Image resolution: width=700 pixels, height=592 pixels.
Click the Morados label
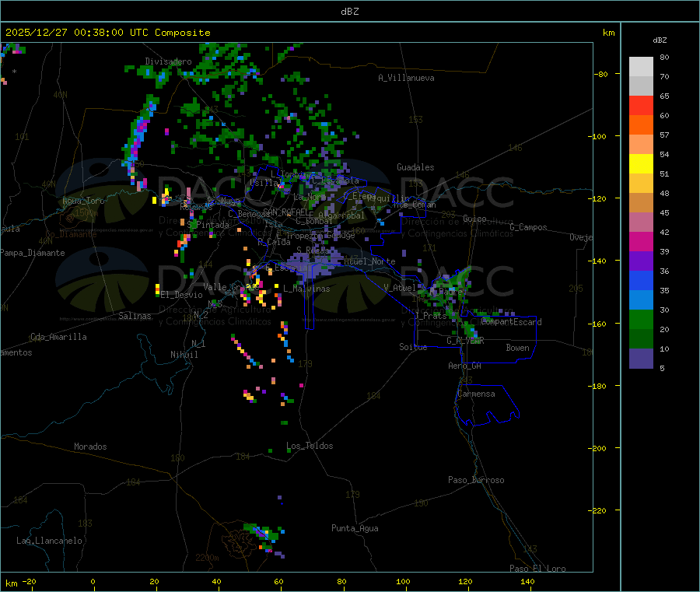pyautogui.click(x=90, y=447)
